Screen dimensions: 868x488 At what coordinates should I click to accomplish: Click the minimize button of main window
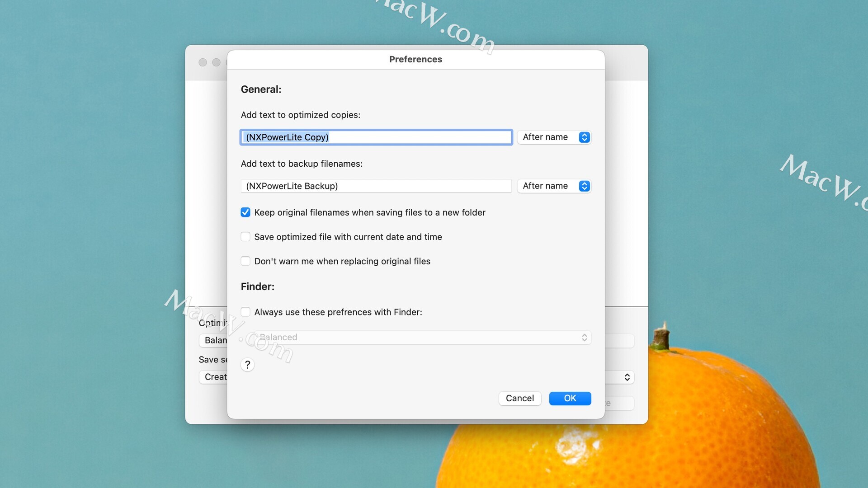217,62
